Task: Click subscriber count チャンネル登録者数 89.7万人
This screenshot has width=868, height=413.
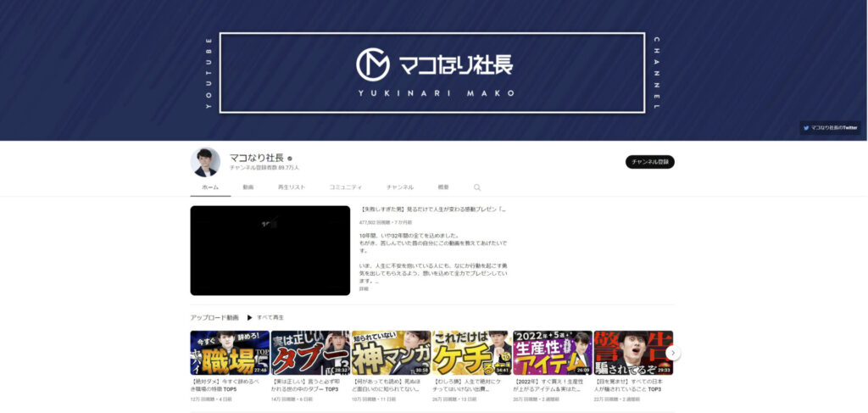Action: 264,168
